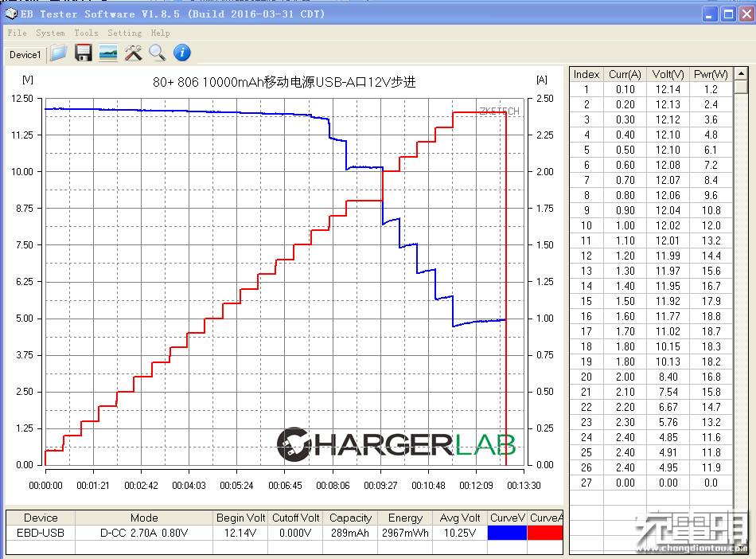The height and width of the screenshot is (559, 756).
Task: Click the Index column header
Action: point(586,74)
